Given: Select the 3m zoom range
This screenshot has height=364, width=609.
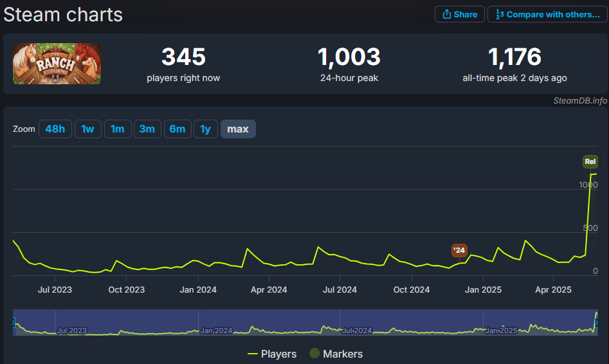Looking at the screenshot, I should click(147, 129).
